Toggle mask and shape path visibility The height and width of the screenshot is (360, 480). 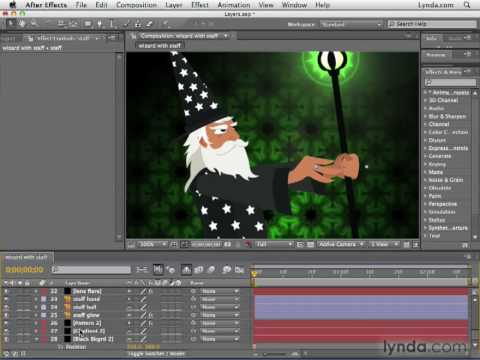point(184,245)
